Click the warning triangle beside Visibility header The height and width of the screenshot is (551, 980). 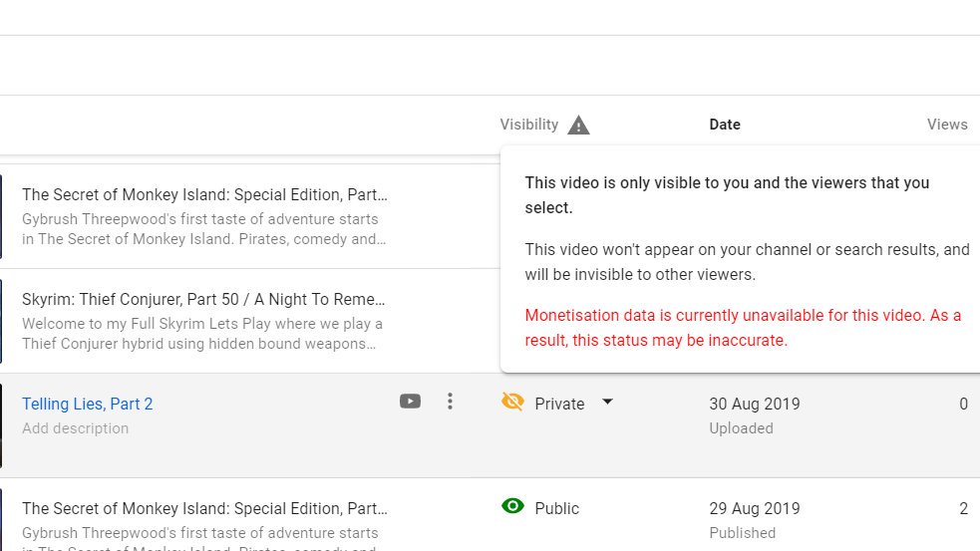pos(578,125)
